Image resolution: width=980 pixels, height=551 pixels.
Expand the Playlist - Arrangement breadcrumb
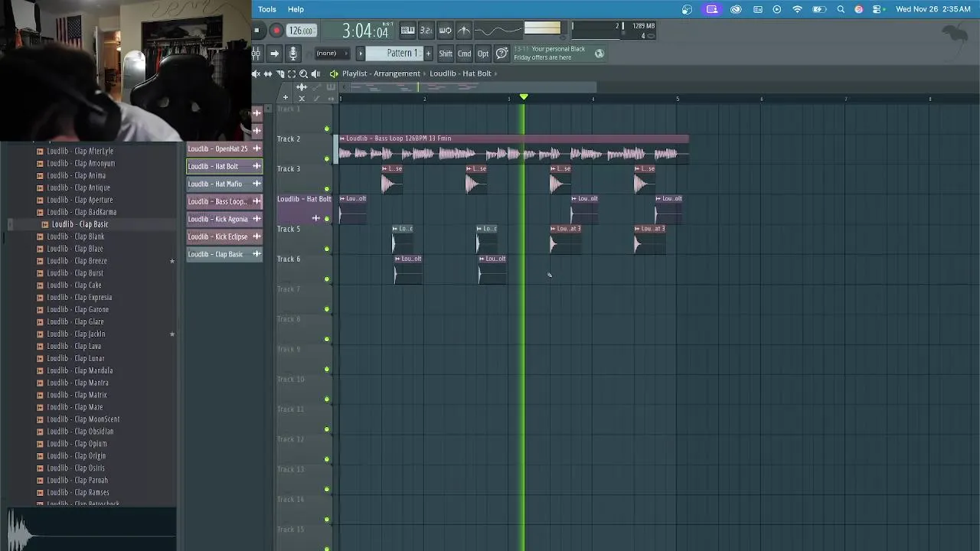[381, 73]
